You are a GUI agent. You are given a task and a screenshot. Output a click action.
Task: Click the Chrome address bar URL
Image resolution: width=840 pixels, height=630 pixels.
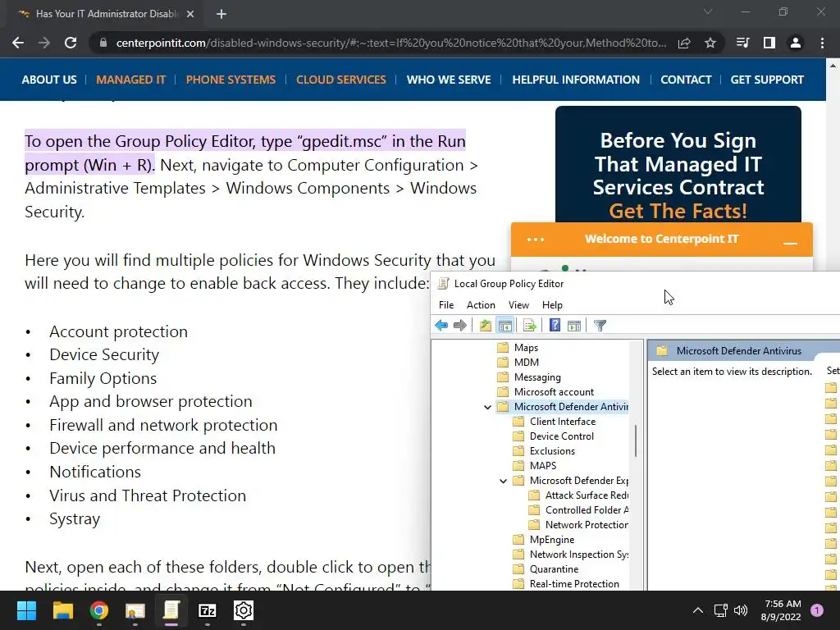[x=391, y=43]
